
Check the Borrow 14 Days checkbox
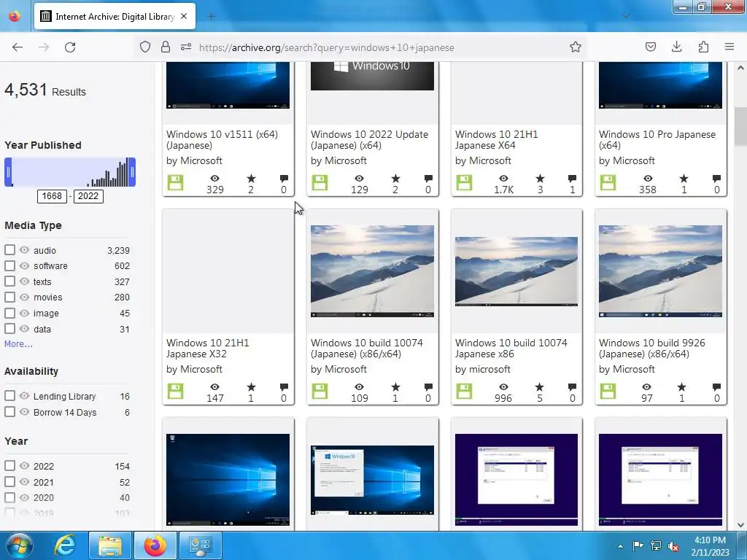point(9,412)
